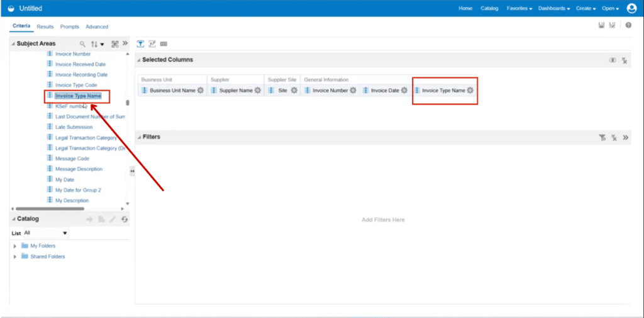Open the Dashboards menu in header
644x318 pixels.
pos(554,8)
